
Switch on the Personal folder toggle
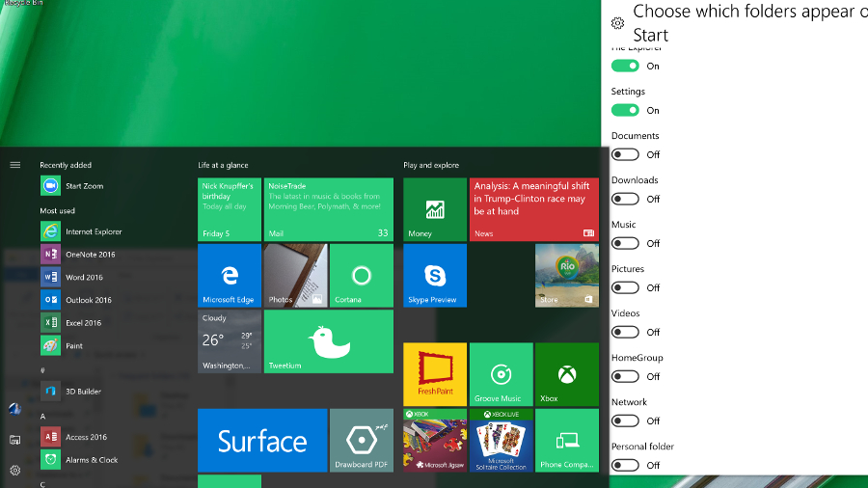click(625, 465)
